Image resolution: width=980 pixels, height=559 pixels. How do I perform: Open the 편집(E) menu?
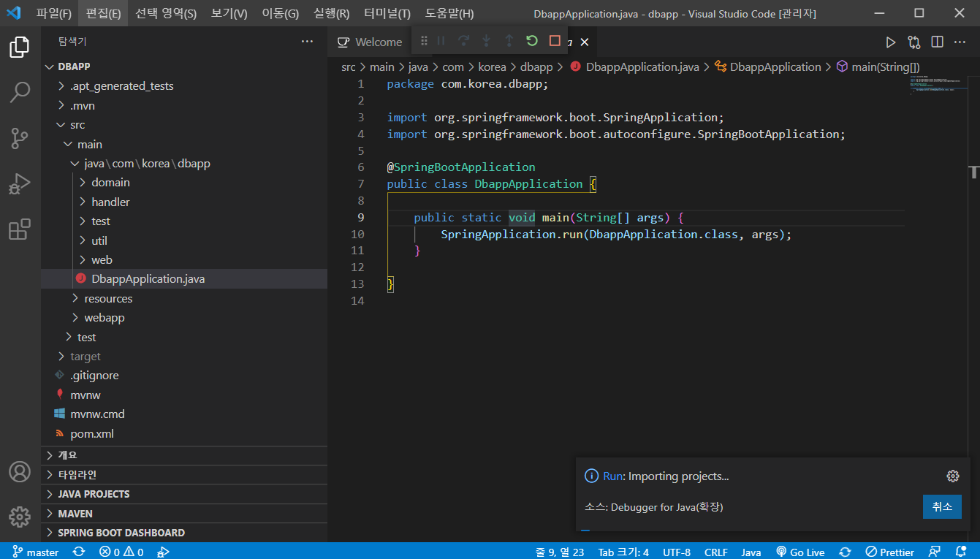pyautogui.click(x=104, y=13)
